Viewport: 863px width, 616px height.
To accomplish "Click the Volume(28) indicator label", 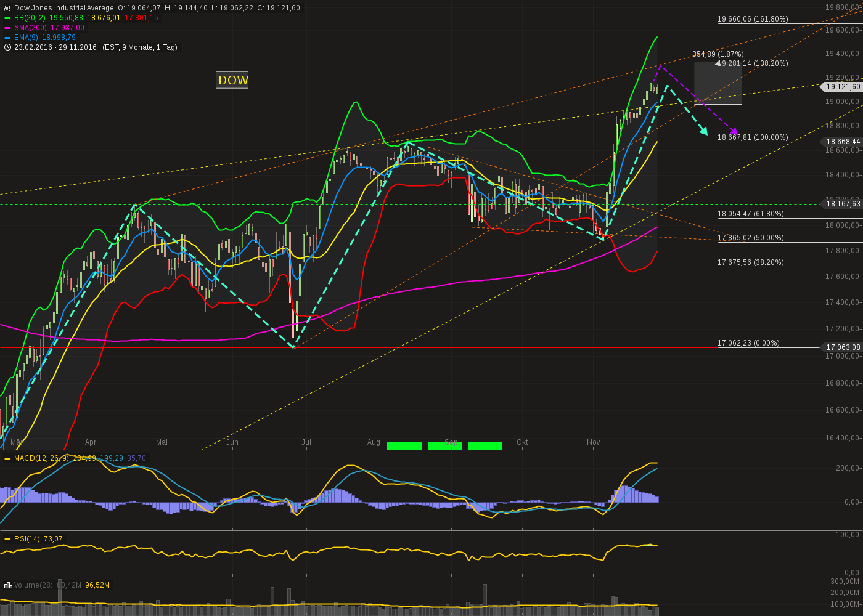I will point(34,585).
